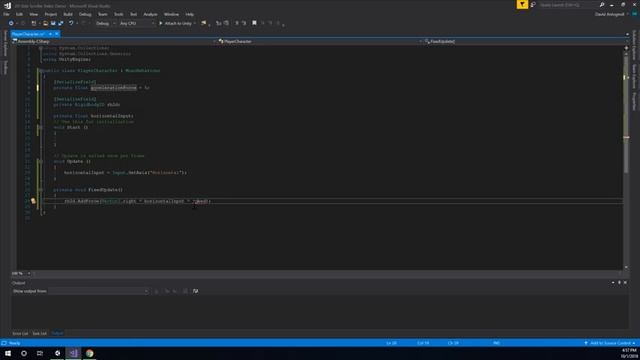The height and width of the screenshot is (360, 640).
Task: Switch to the Error List tab
Action: 20,333
